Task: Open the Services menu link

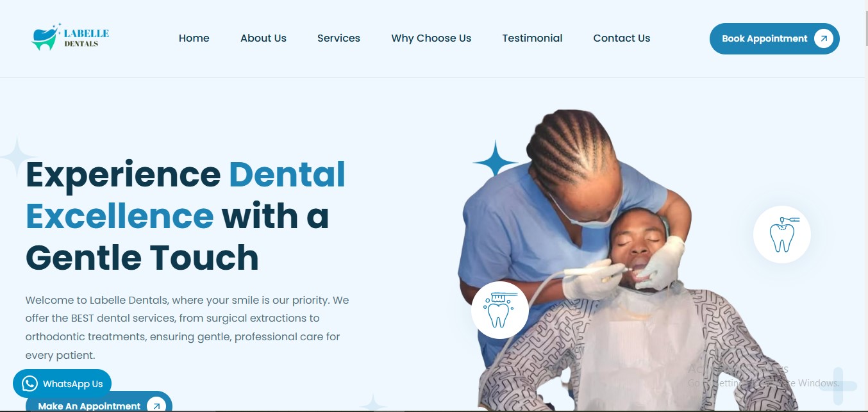Action: click(x=338, y=38)
